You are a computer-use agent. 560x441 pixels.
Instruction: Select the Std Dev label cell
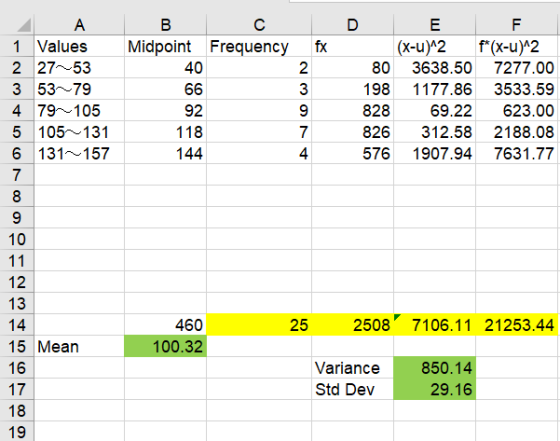coord(352,389)
